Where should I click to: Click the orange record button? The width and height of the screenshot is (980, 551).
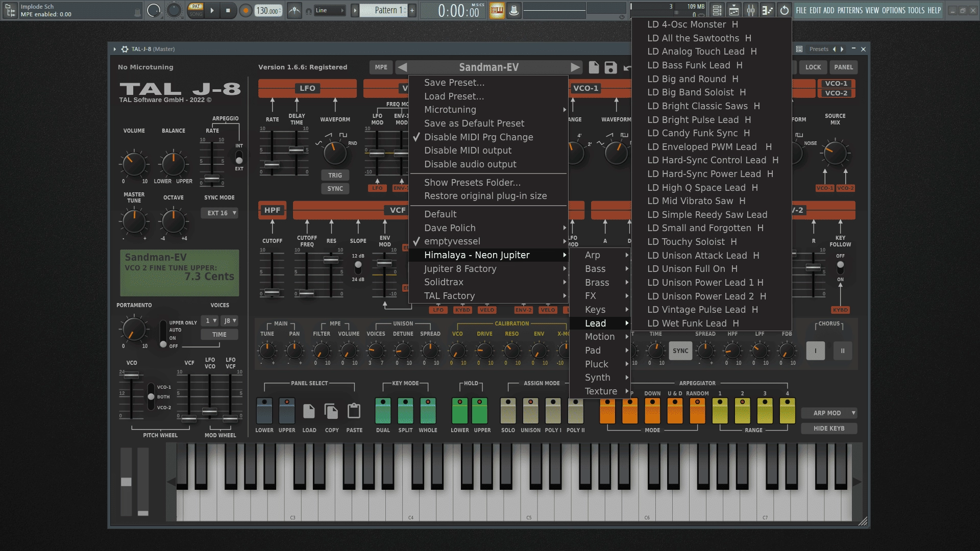[246, 10]
